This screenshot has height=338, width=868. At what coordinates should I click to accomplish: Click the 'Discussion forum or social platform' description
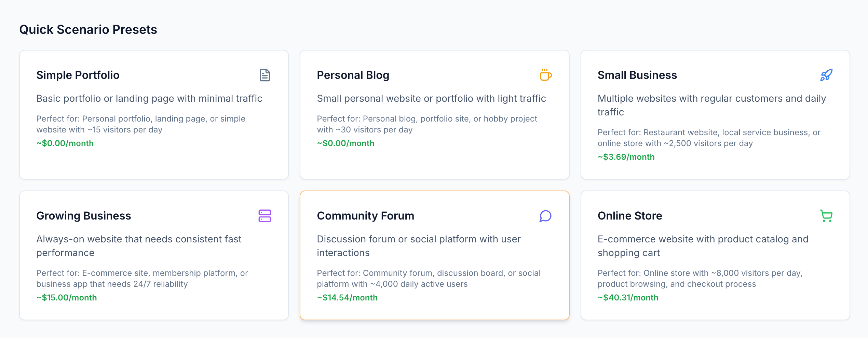click(419, 246)
